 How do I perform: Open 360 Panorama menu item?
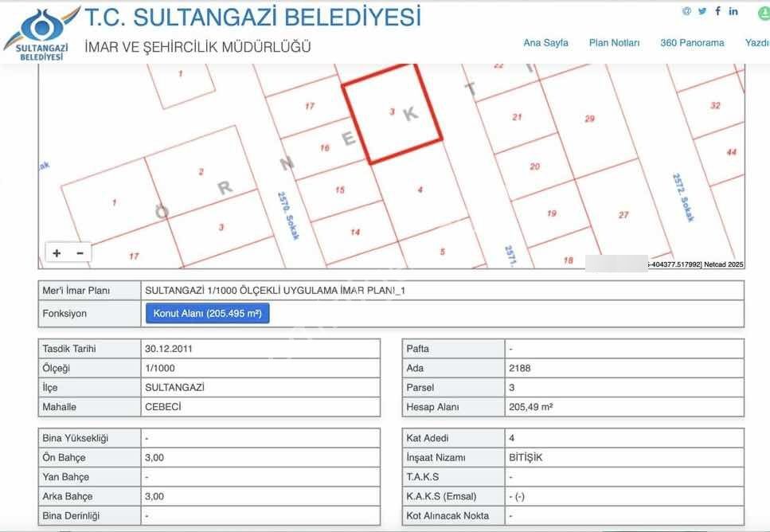click(692, 43)
